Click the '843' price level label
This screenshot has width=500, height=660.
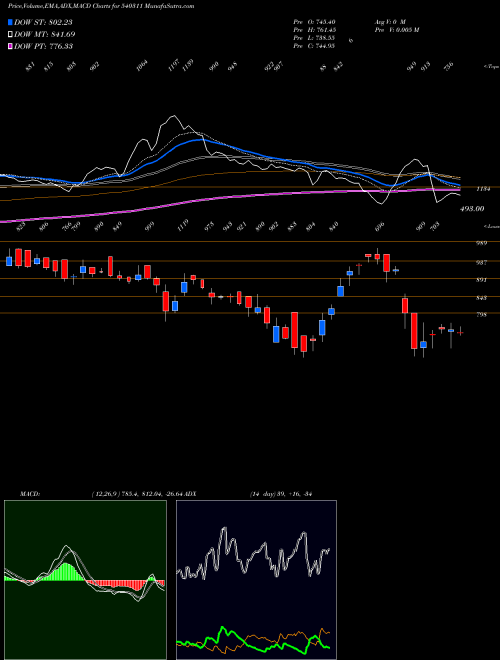[x=481, y=298]
